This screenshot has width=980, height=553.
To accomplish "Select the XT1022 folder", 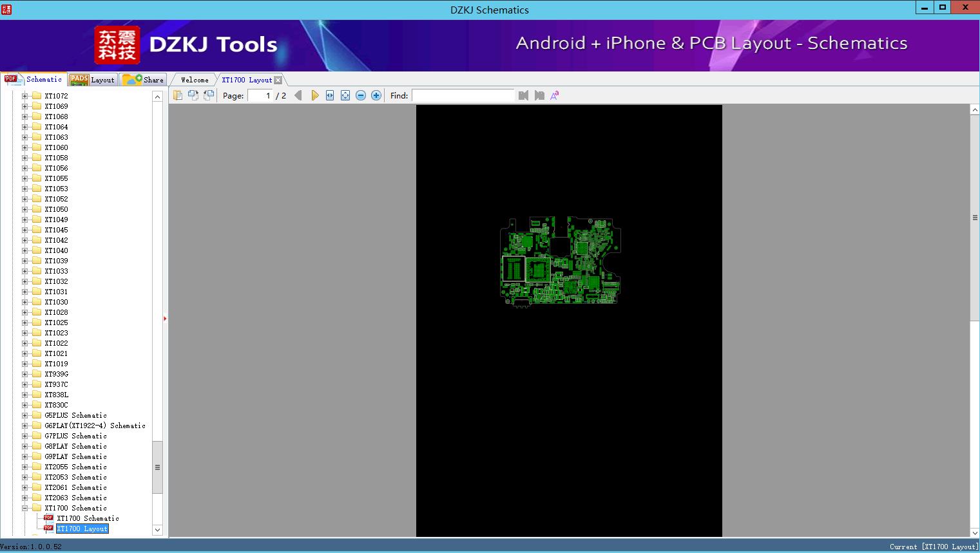I will (56, 343).
